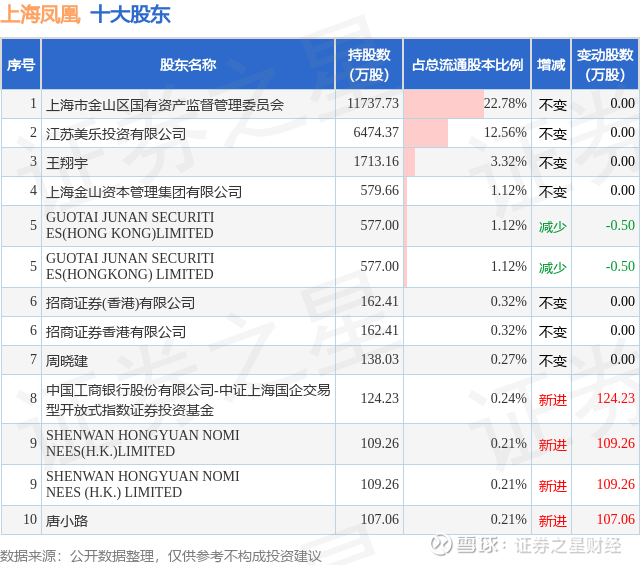
Task: Click 0.00 change in 上海金山资本 row
Action: 622,190
